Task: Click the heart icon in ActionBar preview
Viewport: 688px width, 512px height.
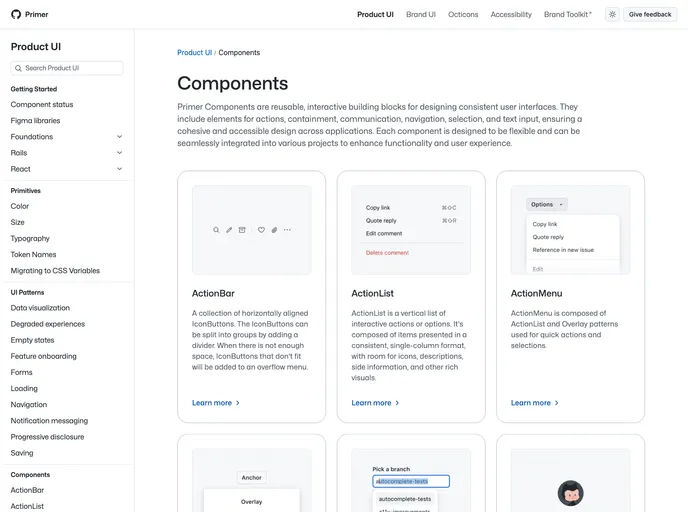Action: 261,230
